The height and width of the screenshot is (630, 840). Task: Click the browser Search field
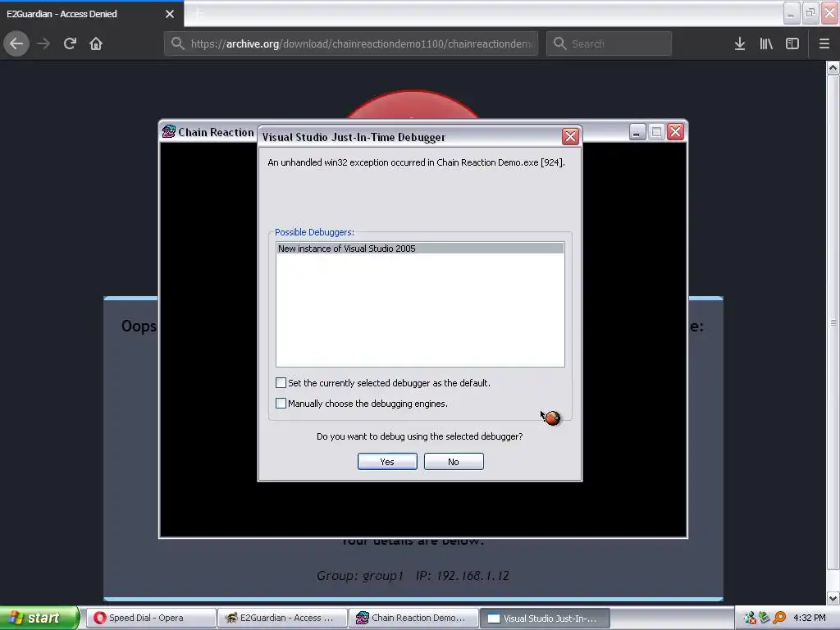click(x=609, y=43)
